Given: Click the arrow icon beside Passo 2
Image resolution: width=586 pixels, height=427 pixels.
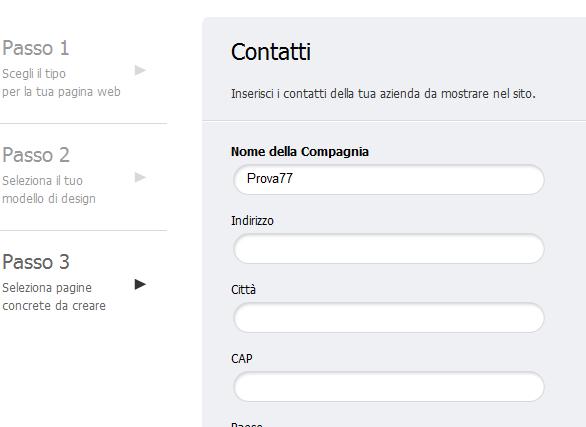Looking at the screenshot, I should (140, 177).
